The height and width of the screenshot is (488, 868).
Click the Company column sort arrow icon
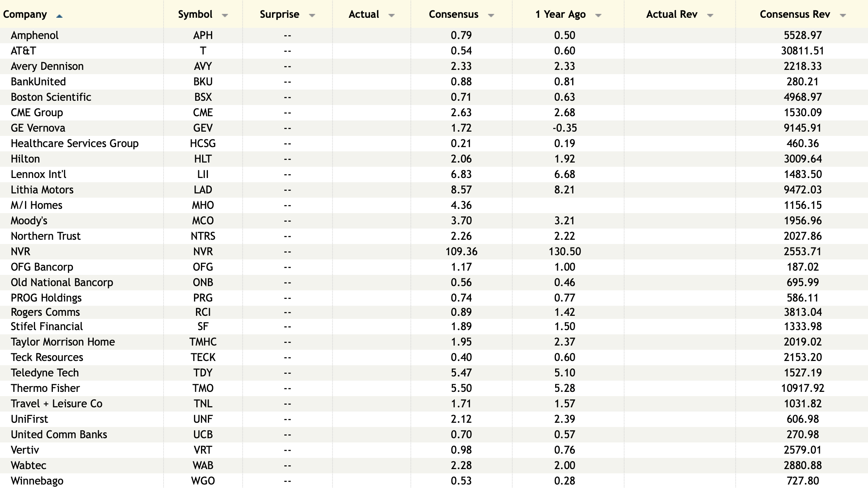coord(59,16)
